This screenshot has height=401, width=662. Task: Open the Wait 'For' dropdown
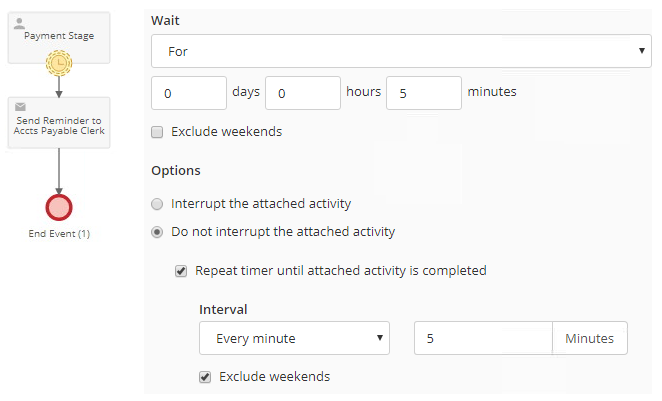coord(401,50)
